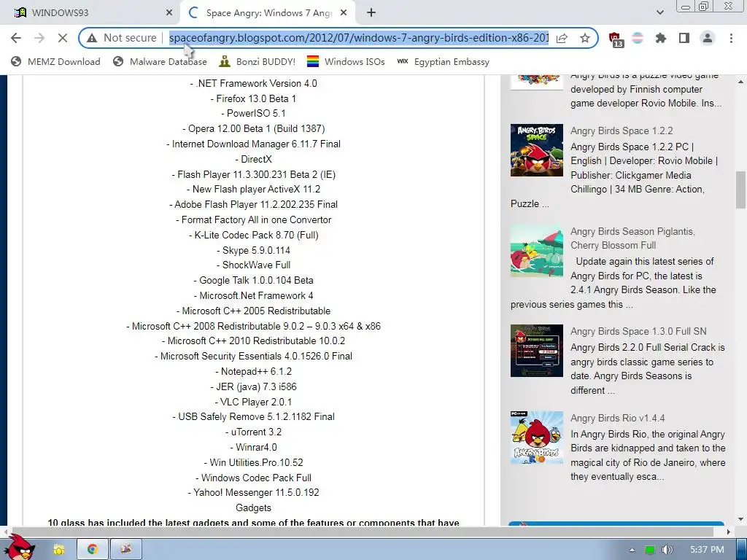
Task: Click the Not secure warning icon
Action: click(92, 38)
